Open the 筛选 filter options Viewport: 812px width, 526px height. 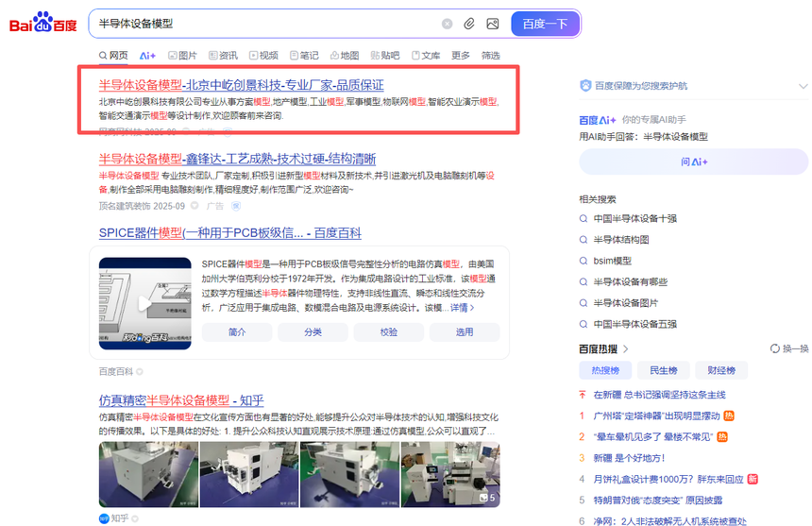(490, 56)
